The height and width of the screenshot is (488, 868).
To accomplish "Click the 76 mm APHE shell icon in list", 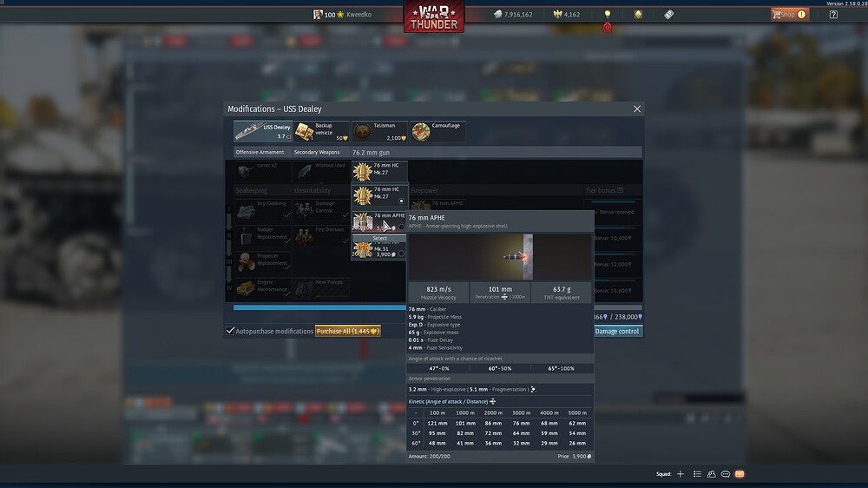I will (x=363, y=221).
